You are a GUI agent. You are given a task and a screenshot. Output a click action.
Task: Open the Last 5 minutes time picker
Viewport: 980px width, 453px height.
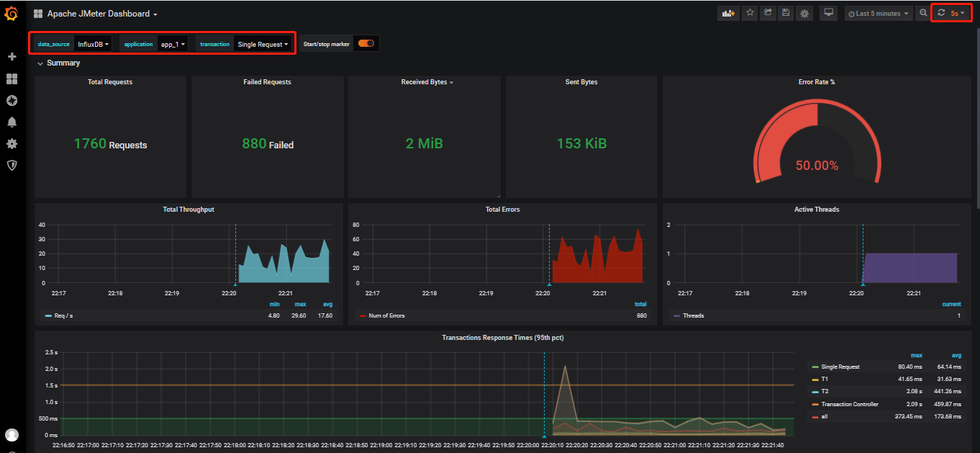tap(879, 13)
